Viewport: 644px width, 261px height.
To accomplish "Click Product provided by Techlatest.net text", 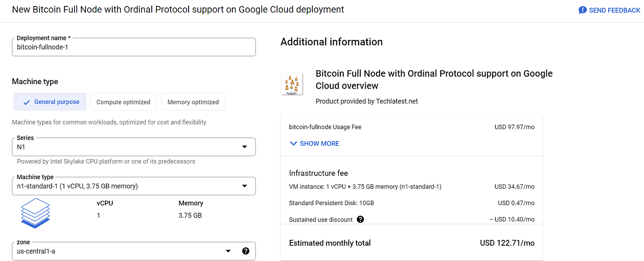I will 367,101.
